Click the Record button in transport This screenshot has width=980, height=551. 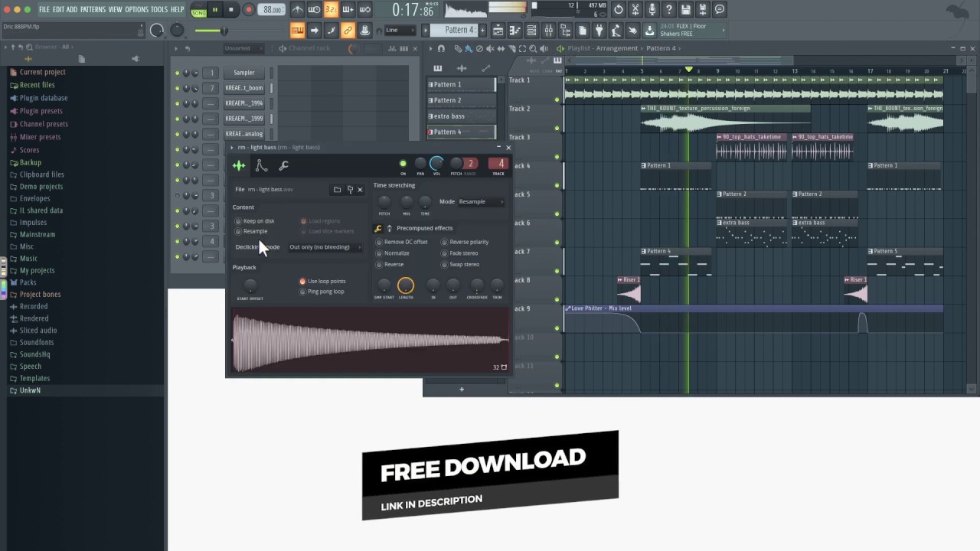pyautogui.click(x=248, y=10)
